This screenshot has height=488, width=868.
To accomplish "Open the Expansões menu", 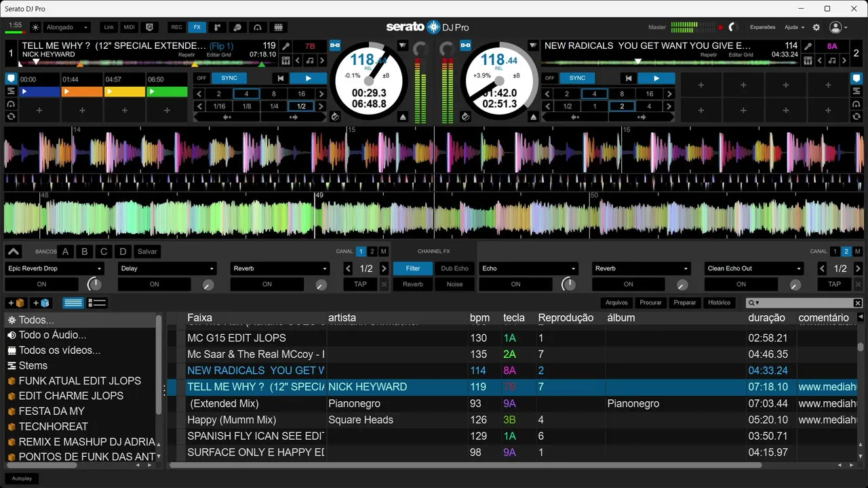I will pos(763,27).
